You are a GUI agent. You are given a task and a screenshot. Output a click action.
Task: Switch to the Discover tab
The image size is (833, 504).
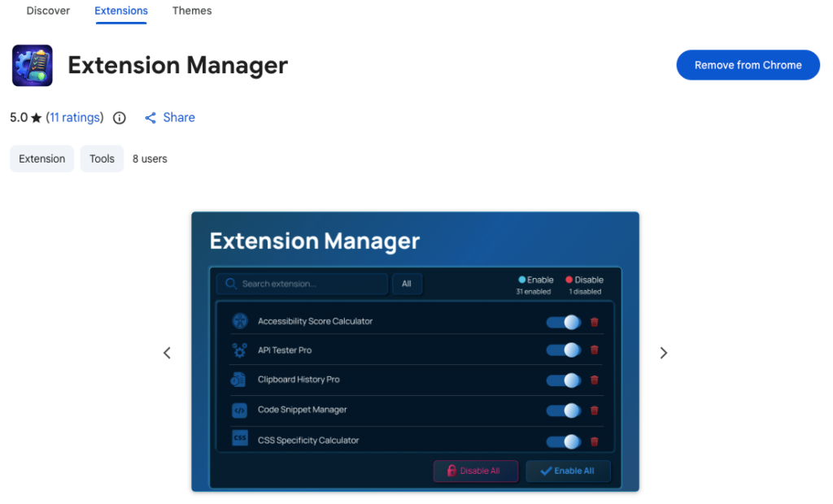pos(48,11)
